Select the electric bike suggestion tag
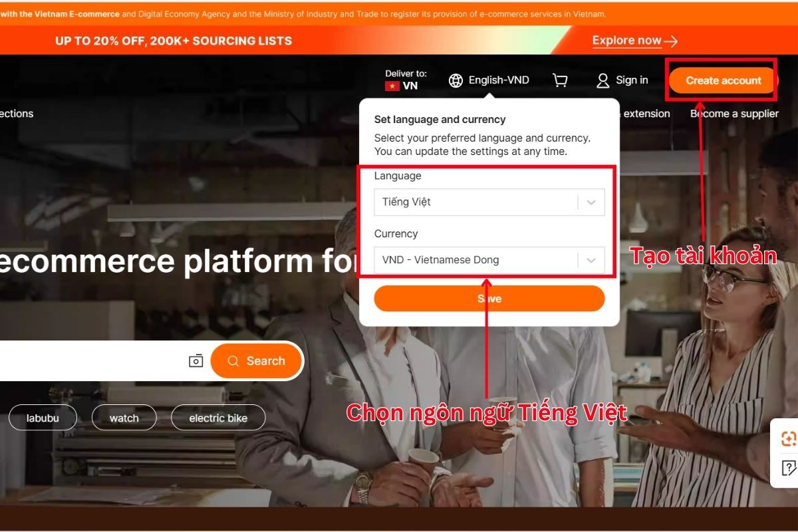Viewport: 798px width, 532px height. pyautogui.click(x=218, y=418)
